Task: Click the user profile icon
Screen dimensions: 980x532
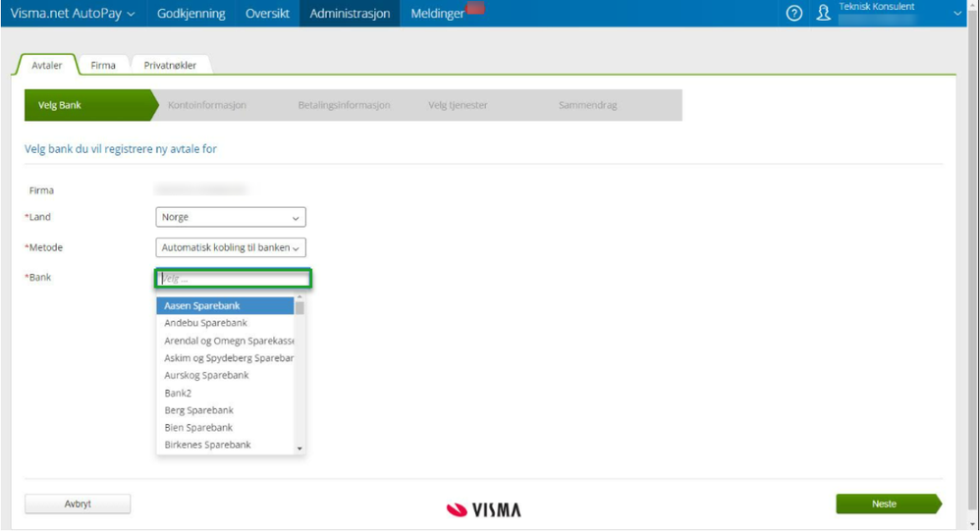Action: (x=824, y=13)
